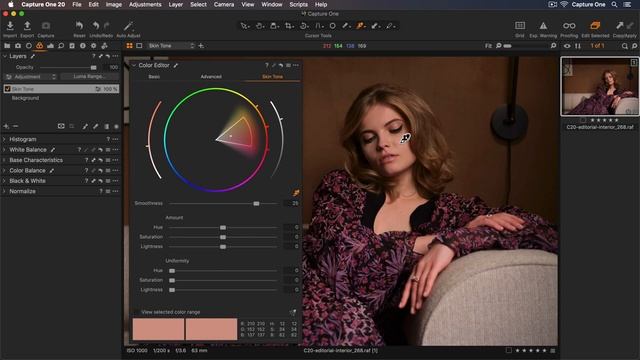Click the color wheel in Color Editor
640x360 pixels.
(216, 140)
